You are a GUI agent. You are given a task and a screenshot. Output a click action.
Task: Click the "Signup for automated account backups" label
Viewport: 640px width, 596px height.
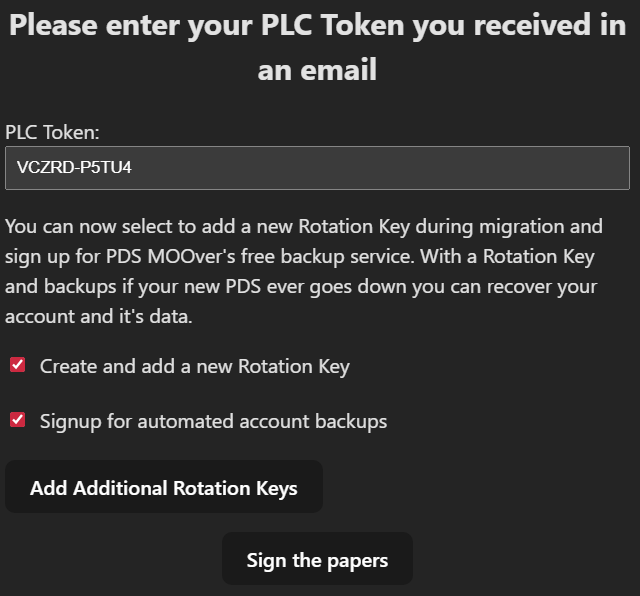click(x=213, y=421)
